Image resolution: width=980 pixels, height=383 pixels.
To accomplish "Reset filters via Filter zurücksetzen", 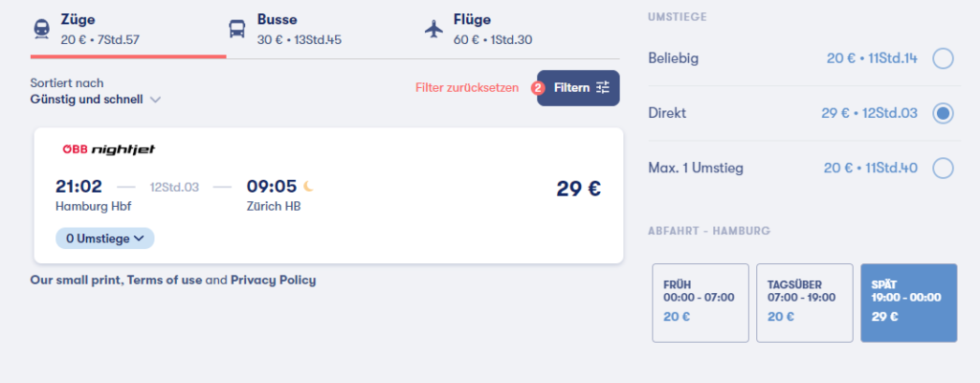I will [467, 88].
